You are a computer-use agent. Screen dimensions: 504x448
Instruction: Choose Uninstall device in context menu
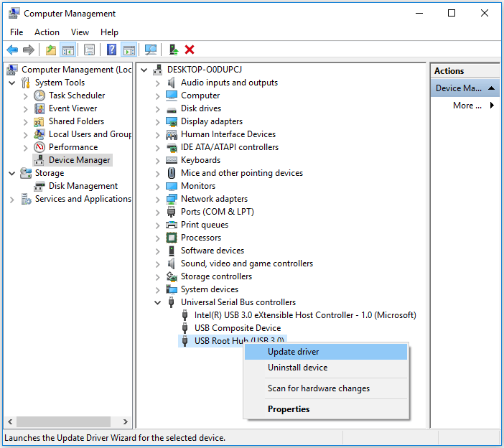[297, 368]
